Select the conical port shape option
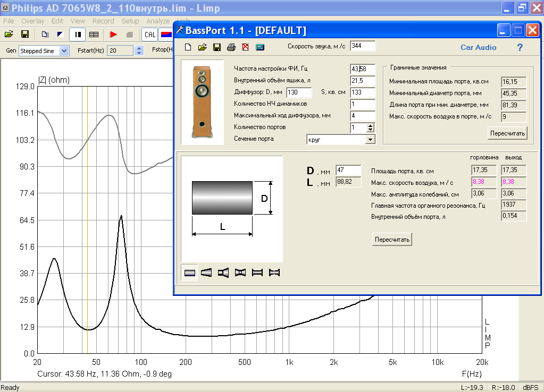544x392 pixels. pyautogui.click(x=206, y=272)
